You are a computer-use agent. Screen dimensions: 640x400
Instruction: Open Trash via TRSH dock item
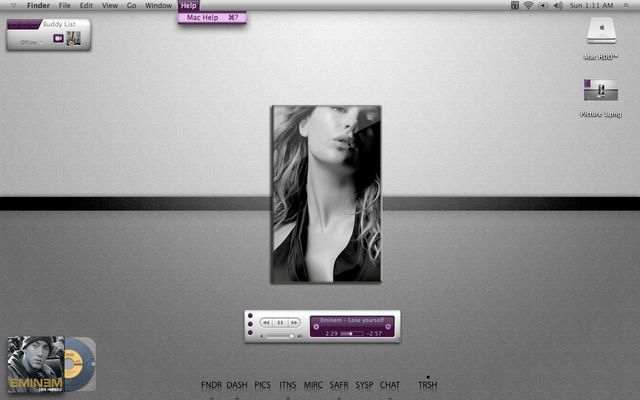(x=428, y=385)
